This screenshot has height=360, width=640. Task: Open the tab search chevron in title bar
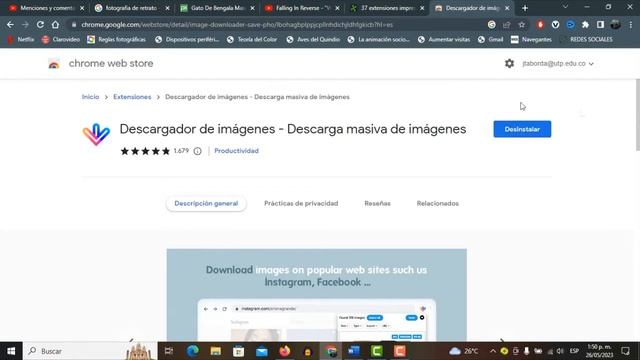565,7
